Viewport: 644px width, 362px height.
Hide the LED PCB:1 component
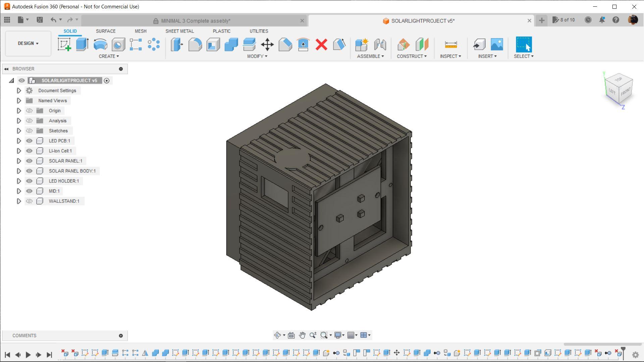29,141
